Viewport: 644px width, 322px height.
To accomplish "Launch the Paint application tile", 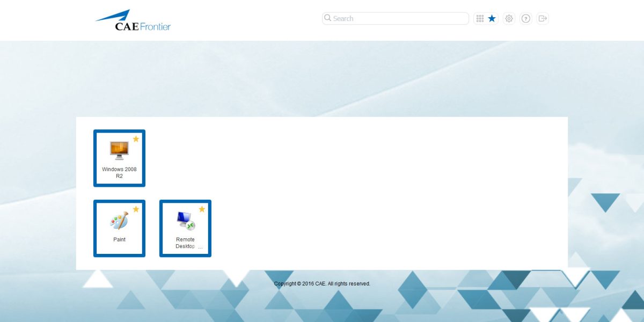I will [119, 228].
